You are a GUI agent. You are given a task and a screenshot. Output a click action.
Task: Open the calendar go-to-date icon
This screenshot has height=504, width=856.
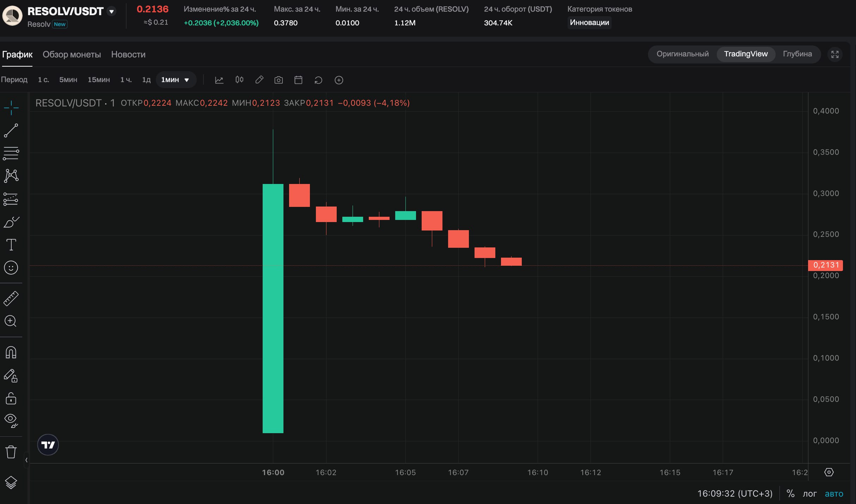298,80
